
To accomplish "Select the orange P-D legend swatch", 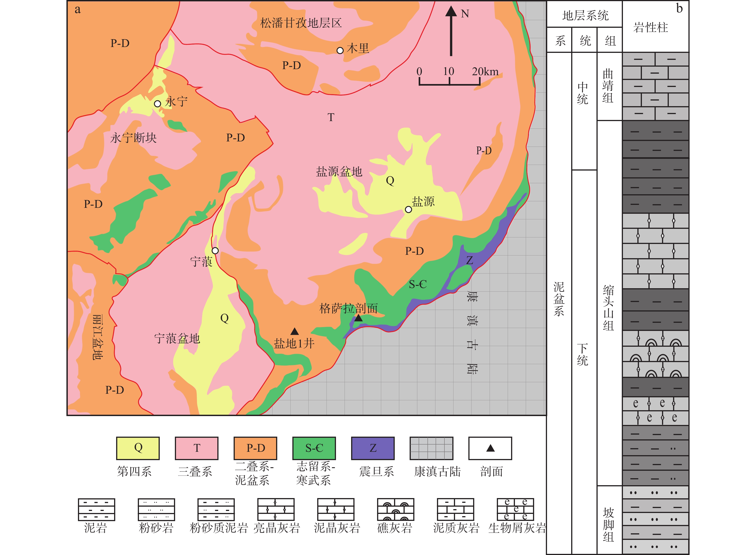I will tap(255, 448).
